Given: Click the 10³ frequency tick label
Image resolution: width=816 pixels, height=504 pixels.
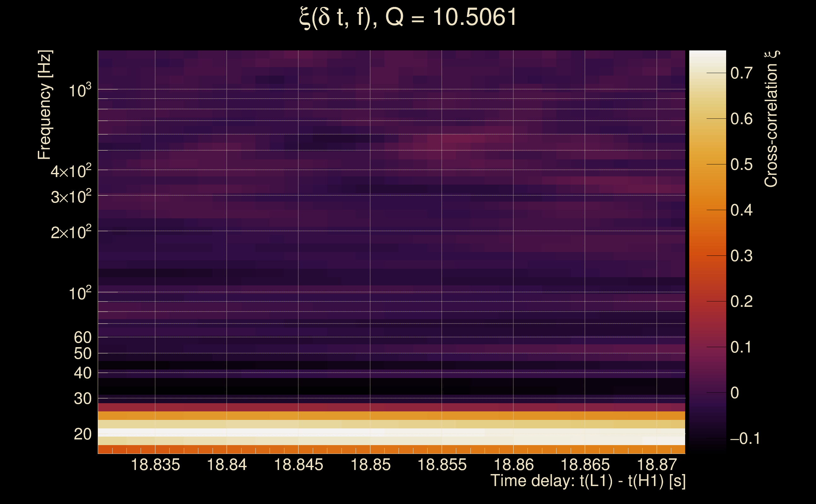Looking at the screenshot, I should point(80,90).
